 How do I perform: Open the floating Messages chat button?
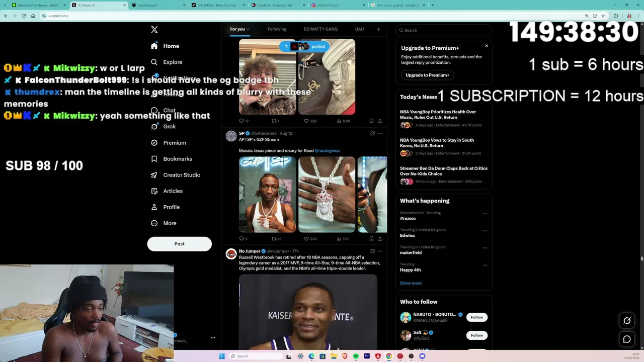pos(627,339)
